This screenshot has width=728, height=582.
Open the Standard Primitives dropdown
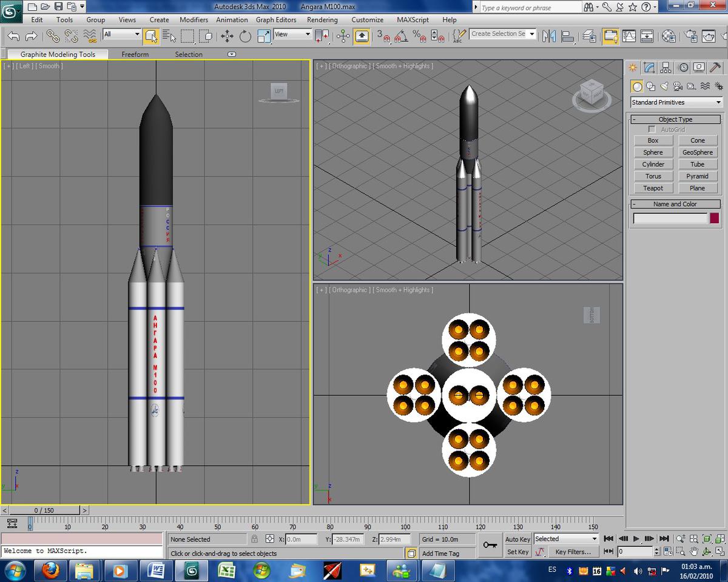tap(676, 102)
